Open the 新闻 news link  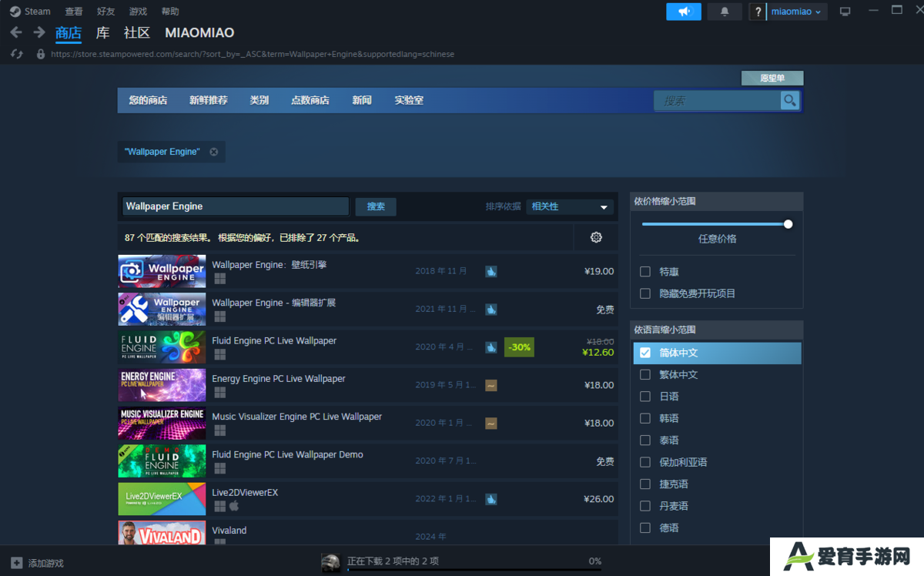362,100
